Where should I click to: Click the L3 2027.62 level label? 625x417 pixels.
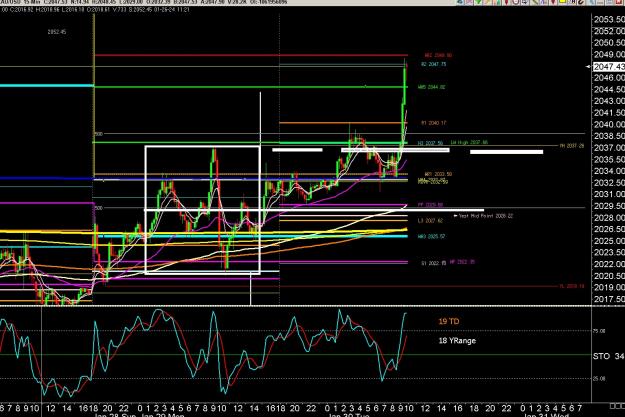click(x=430, y=220)
